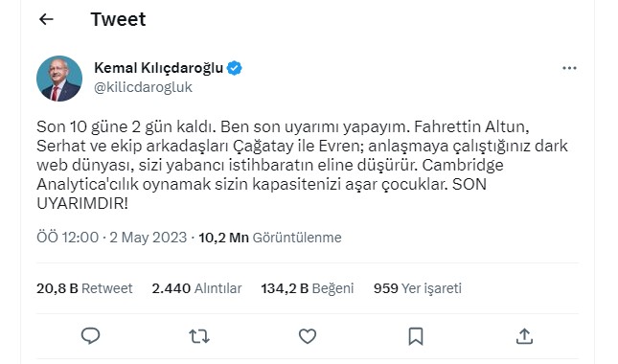Viewport: 618px width, 364px height.
Task: Open the @kilicdarogluk handle link
Action: (x=143, y=87)
